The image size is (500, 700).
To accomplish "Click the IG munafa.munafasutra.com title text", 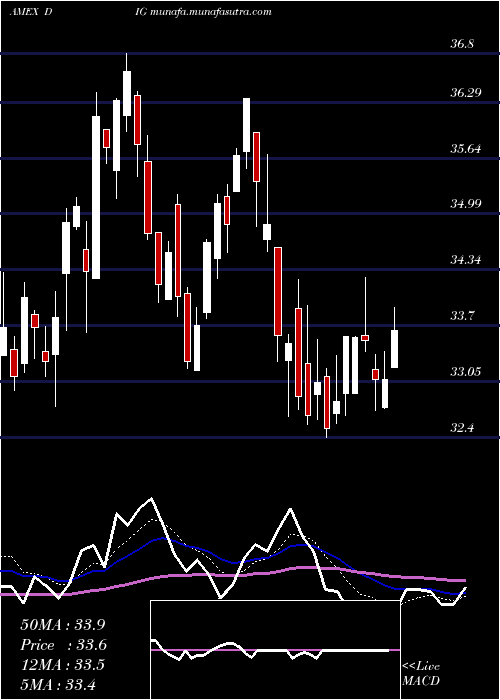I will pos(203,12).
